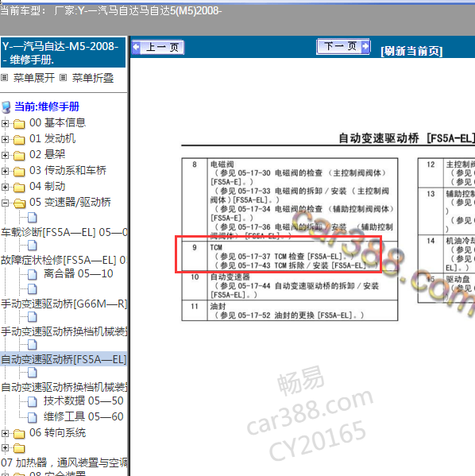Screen dimensions: 475x476
Task: Open 手动变速驱动桥[G66M—R] page entry
Action: [x=64, y=304]
